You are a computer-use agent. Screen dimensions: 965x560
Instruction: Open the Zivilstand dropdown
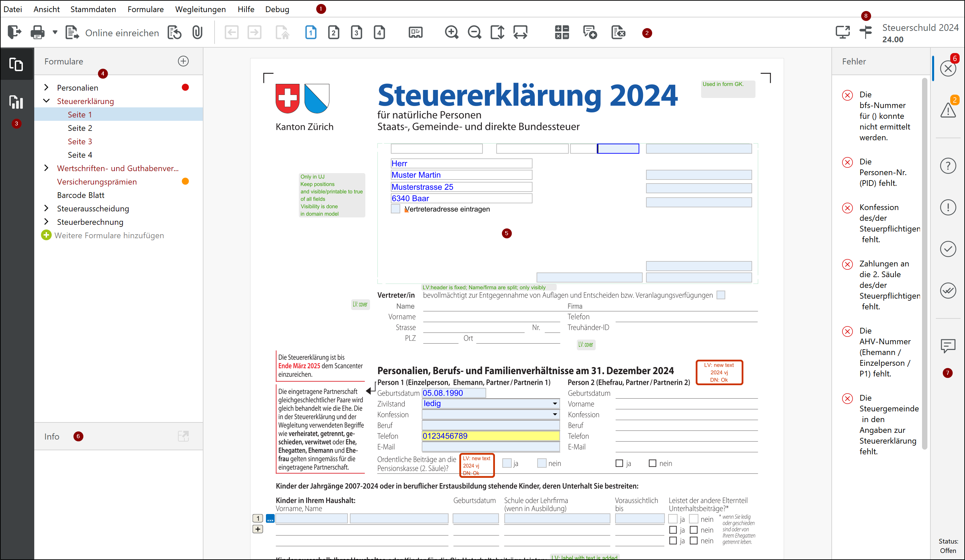(x=554, y=403)
